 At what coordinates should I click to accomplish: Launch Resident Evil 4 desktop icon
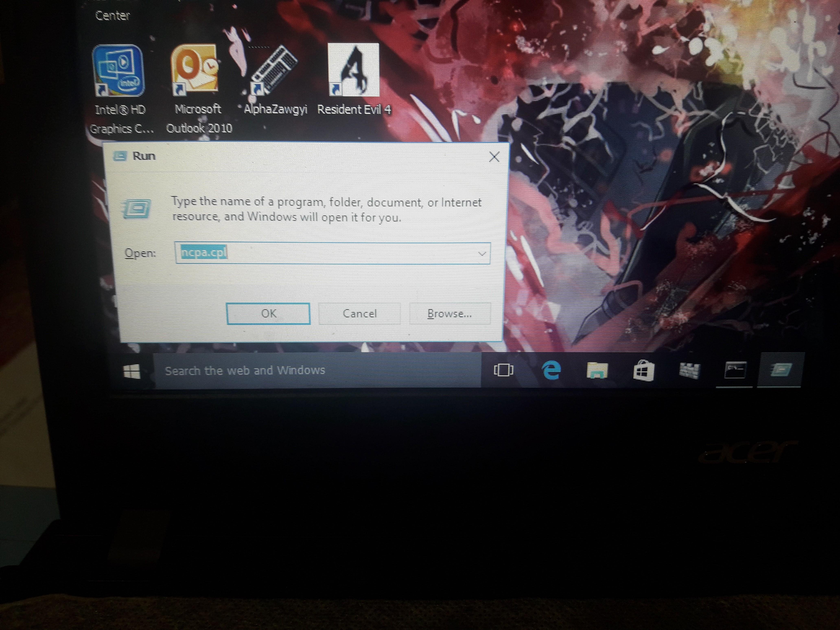353,70
